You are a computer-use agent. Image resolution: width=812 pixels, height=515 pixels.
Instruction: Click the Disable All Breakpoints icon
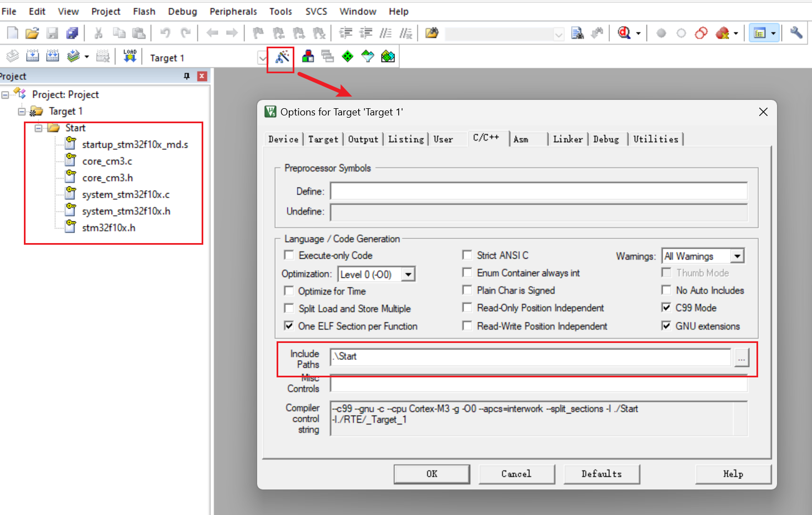(x=701, y=33)
